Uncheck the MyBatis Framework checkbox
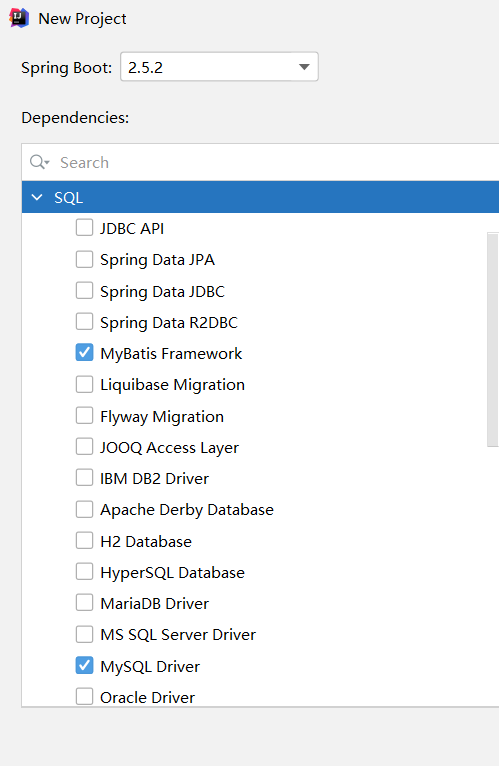This screenshot has width=499, height=766. (85, 353)
